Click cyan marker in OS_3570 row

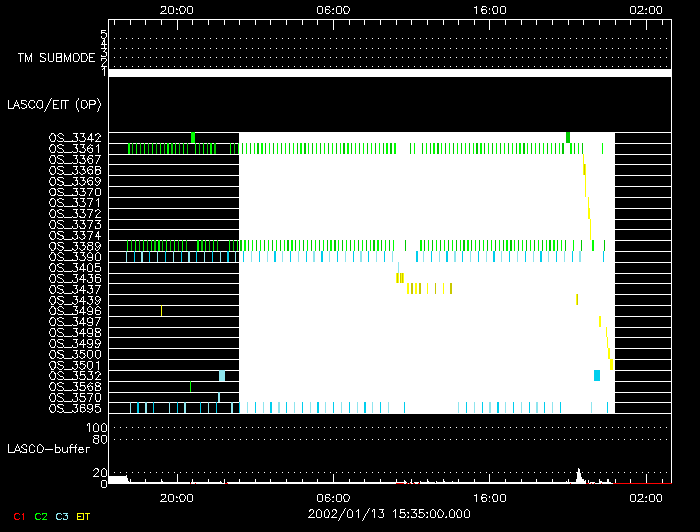pos(219,397)
